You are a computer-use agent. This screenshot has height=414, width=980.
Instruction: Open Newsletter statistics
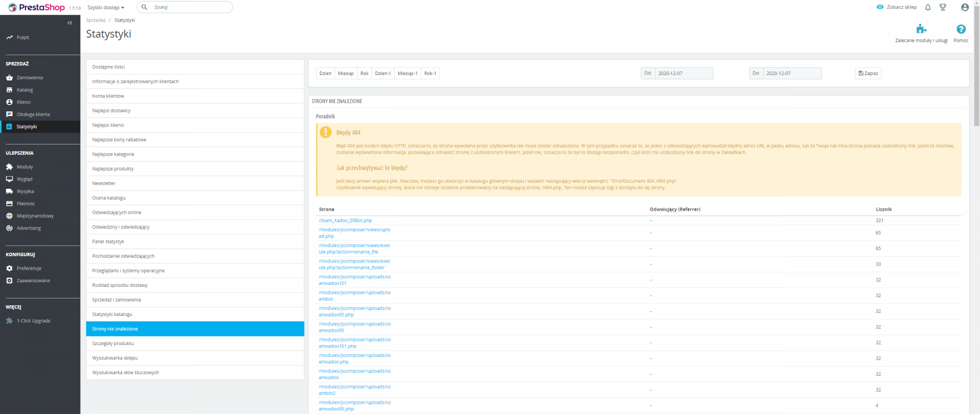point(195,183)
